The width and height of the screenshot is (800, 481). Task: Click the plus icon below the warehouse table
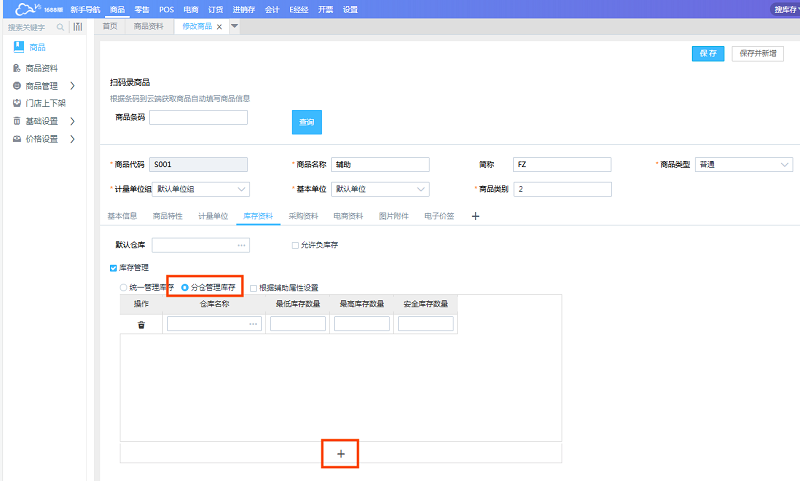[x=340, y=454]
